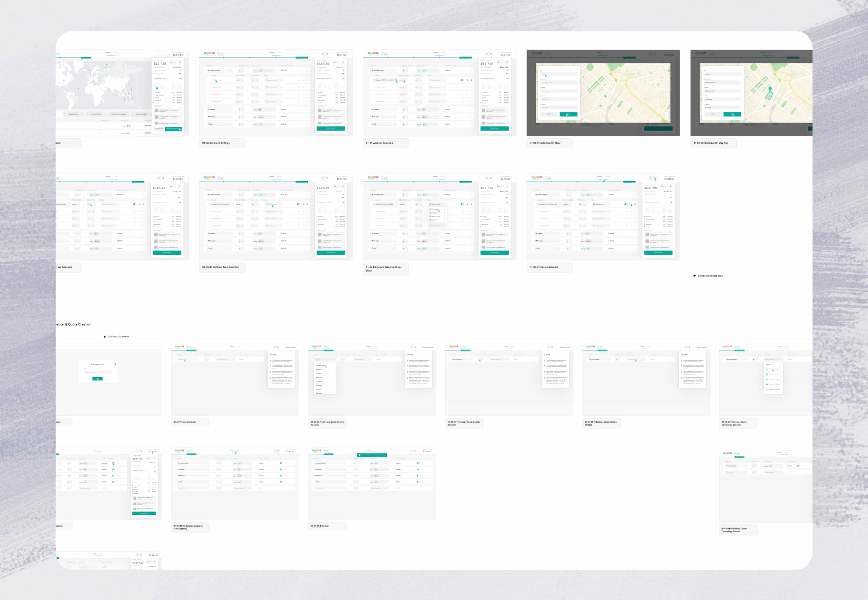Click teal summary button in Advanced Settings frame
This screenshot has height=600, width=868.
point(331,128)
